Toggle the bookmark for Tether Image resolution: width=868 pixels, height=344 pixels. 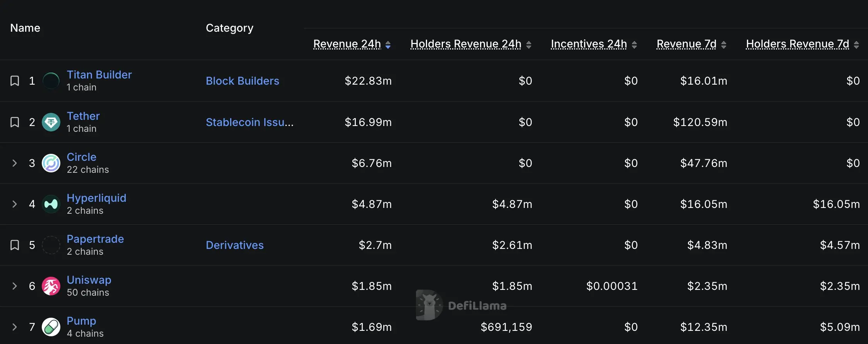15,122
